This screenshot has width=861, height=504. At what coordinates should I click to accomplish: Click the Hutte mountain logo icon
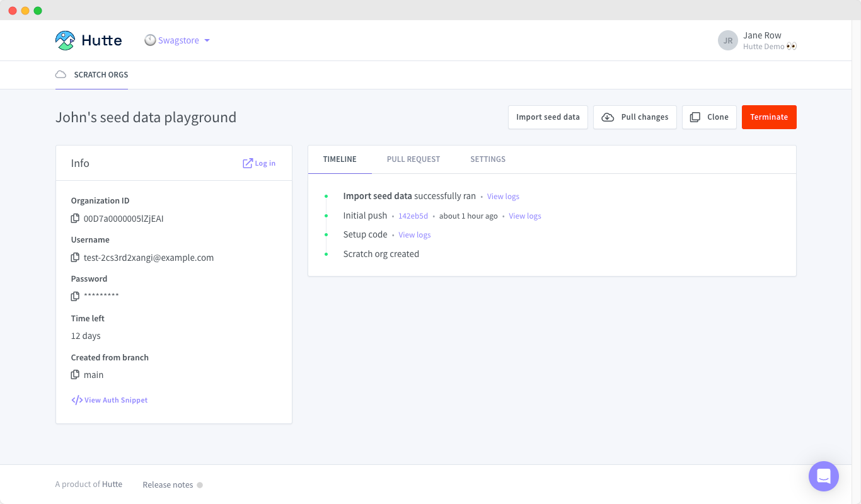pyautogui.click(x=65, y=40)
